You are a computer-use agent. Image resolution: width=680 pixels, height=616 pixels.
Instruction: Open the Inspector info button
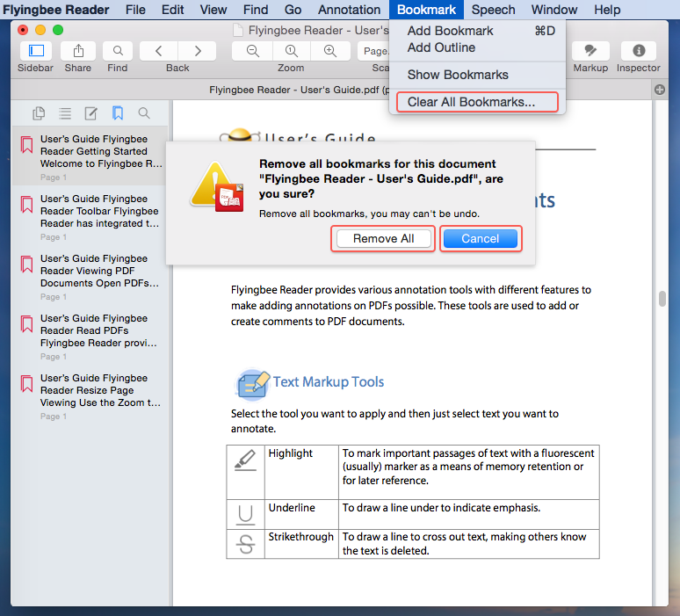tap(639, 51)
